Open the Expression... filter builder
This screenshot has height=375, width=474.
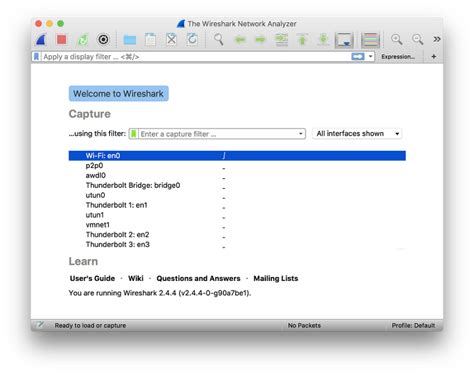point(398,57)
